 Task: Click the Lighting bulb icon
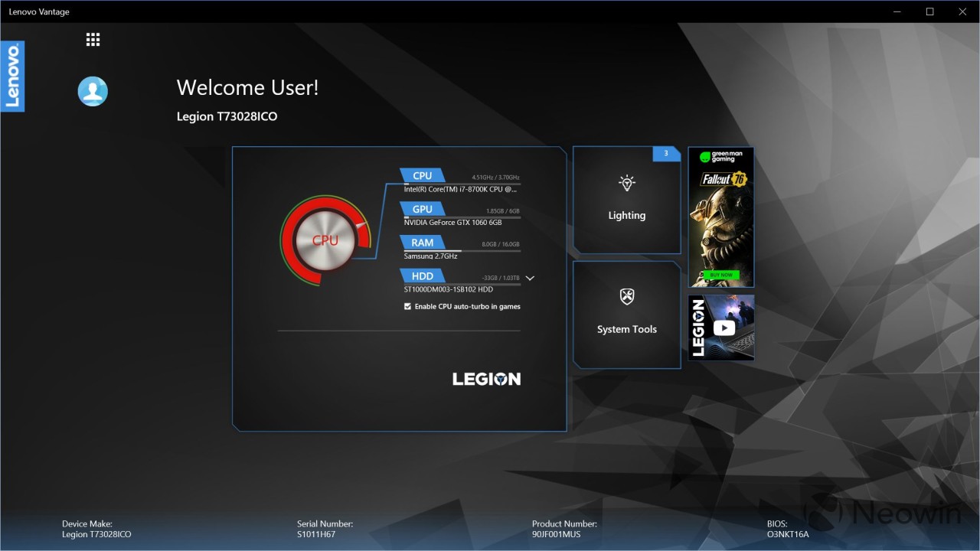[x=627, y=183]
